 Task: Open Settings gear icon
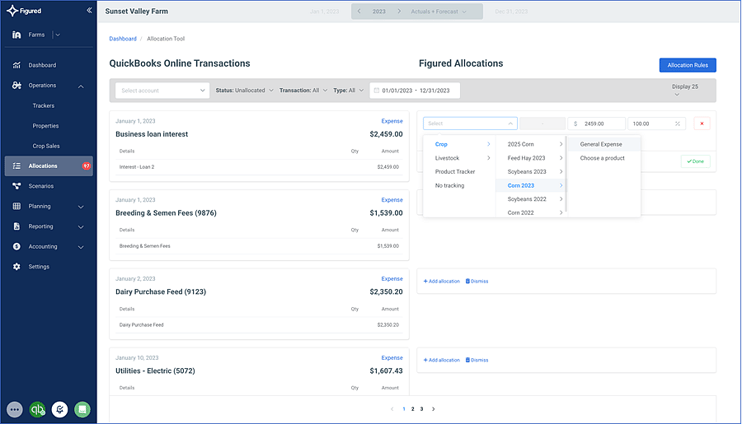(17, 267)
